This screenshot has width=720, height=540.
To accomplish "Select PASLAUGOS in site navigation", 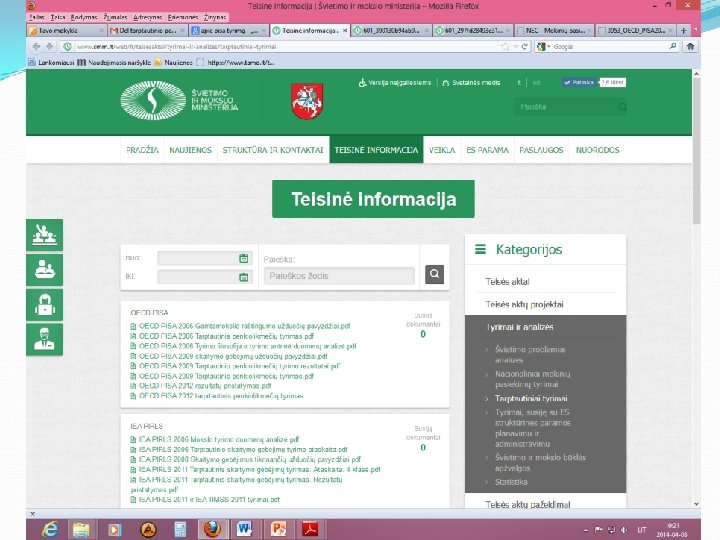I will (x=541, y=150).
